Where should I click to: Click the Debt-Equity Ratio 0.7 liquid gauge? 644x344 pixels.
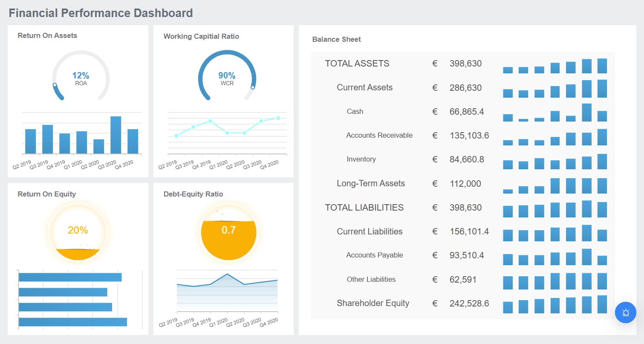(x=228, y=233)
